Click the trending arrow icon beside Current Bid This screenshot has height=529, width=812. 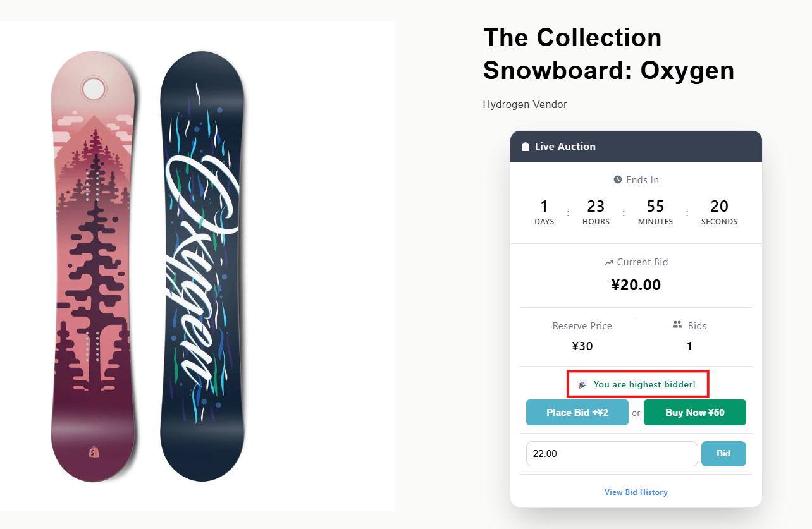(x=609, y=262)
